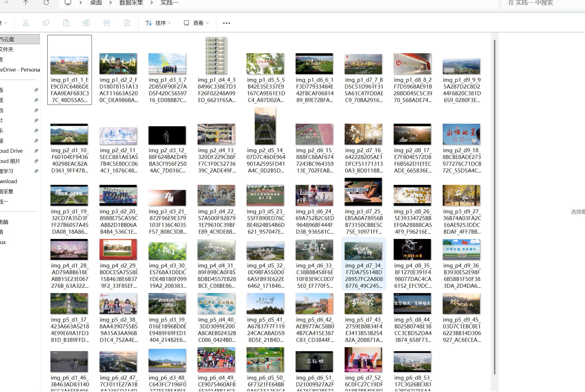
Task: Click the Share icon in toolbar
Action: tap(107, 23)
